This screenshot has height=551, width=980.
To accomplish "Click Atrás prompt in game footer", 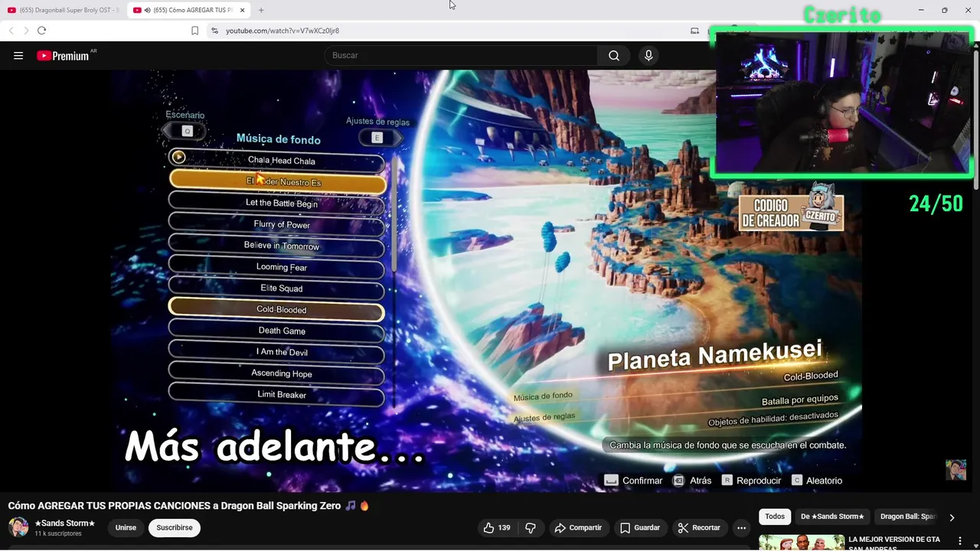I will (x=692, y=481).
